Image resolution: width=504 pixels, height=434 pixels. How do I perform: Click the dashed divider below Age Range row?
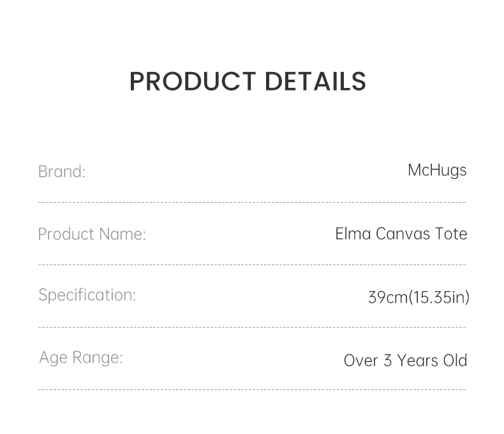tap(252, 389)
